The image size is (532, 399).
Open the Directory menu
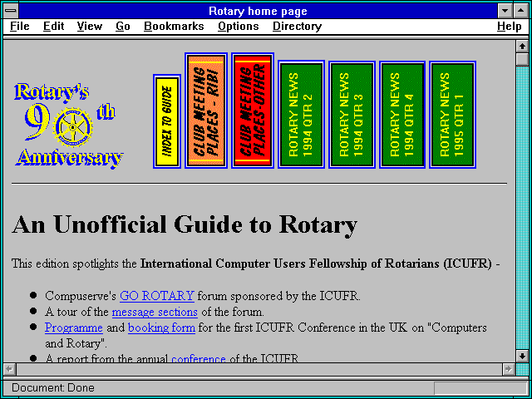298,27
